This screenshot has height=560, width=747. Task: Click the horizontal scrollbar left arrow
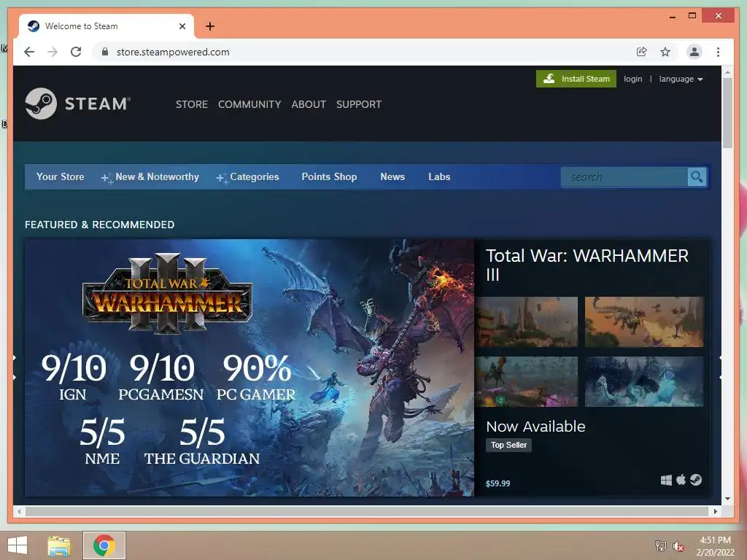click(19, 511)
